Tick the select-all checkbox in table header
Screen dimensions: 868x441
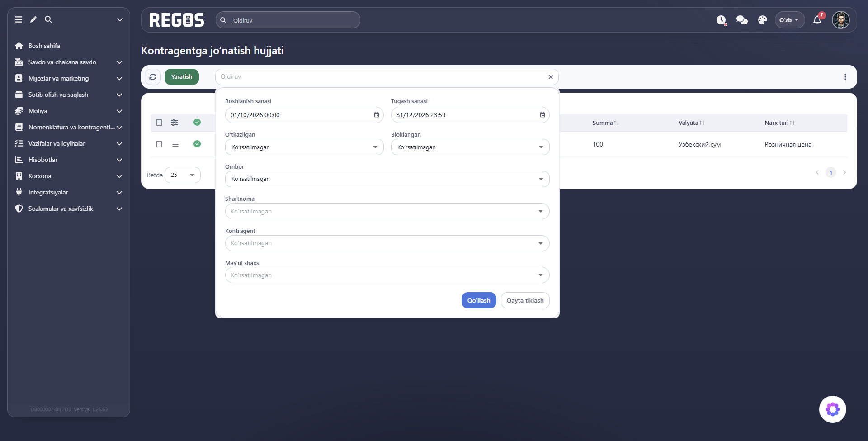tap(159, 123)
